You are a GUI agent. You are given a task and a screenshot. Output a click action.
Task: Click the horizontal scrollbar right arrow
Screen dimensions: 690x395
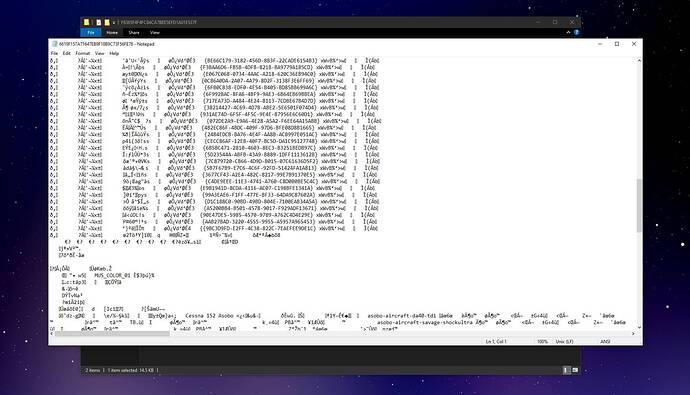(633, 334)
